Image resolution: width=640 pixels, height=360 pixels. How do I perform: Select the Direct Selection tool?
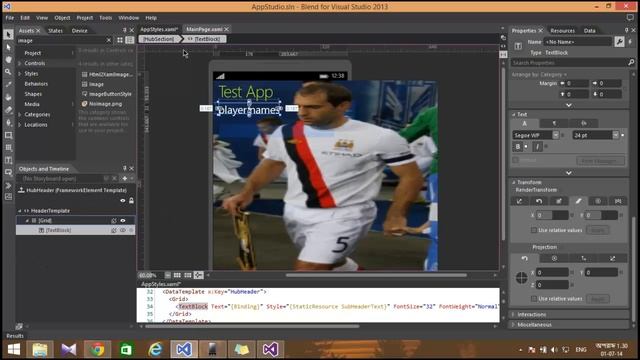coord(8,47)
